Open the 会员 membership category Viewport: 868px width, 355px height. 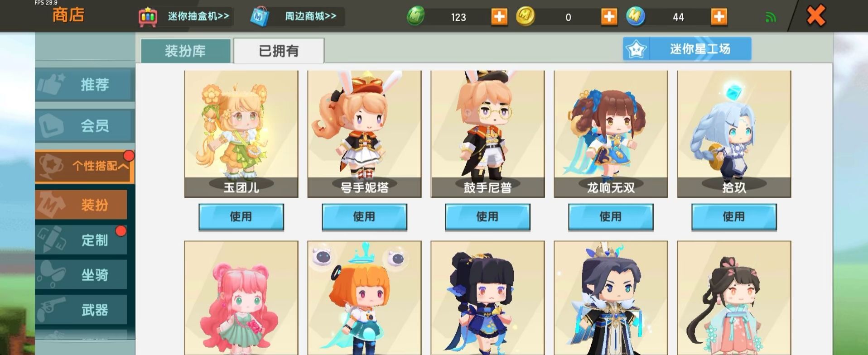(x=85, y=125)
